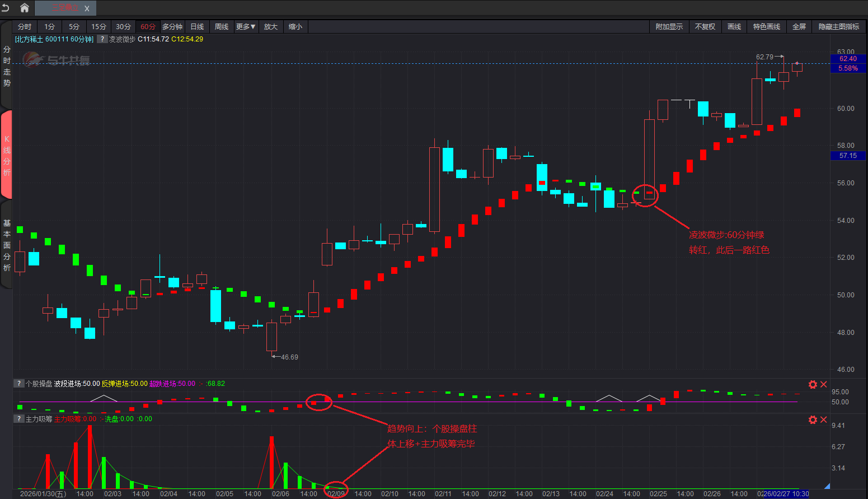
Task: Click the 02/09 date on time axis
Action: click(336, 493)
